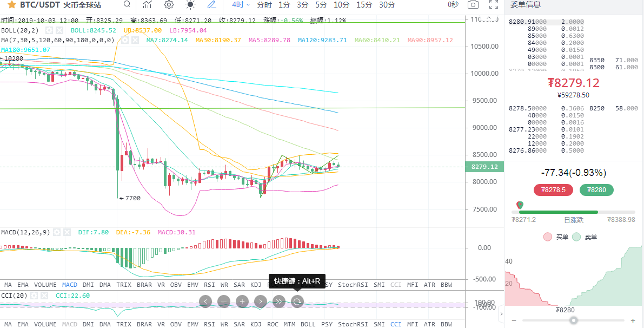
Task: Select the 3分 interval
Action: pos(303,5)
